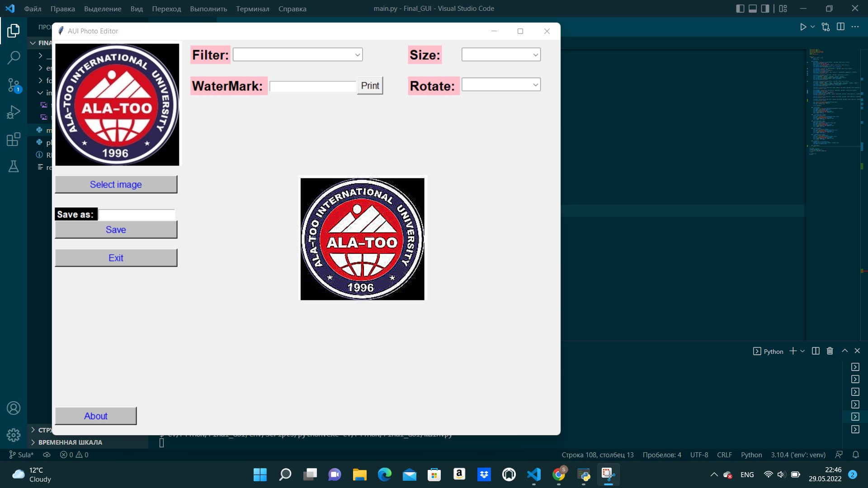
Task: Open the Filter dropdown in AUI Photo Editor
Action: pyautogui.click(x=357, y=54)
